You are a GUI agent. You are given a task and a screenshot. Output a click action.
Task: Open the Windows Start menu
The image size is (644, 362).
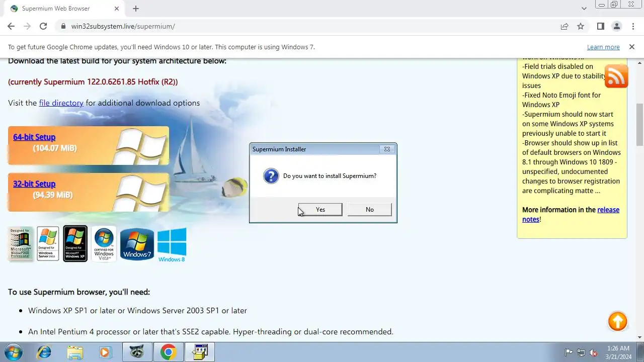coord(14,352)
